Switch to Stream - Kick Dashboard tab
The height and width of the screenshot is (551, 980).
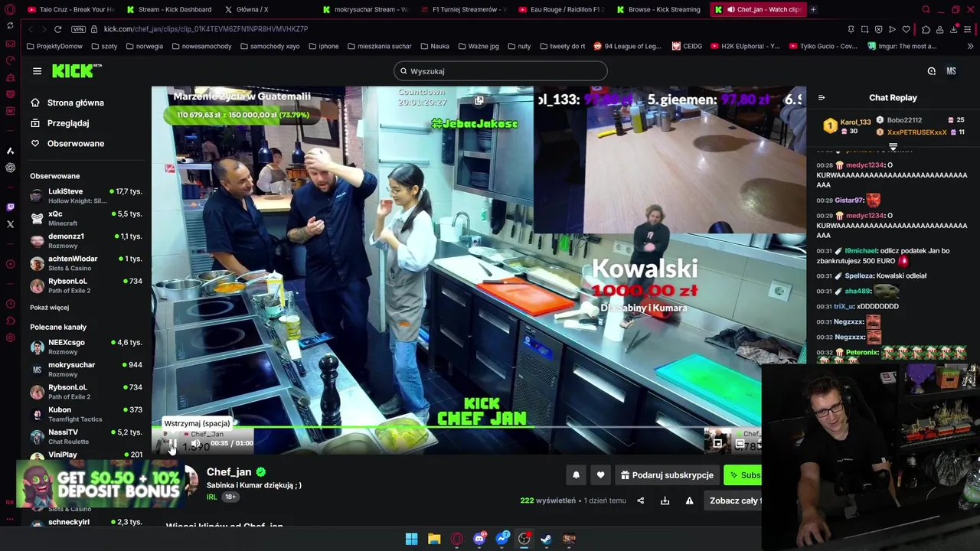[x=169, y=9]
